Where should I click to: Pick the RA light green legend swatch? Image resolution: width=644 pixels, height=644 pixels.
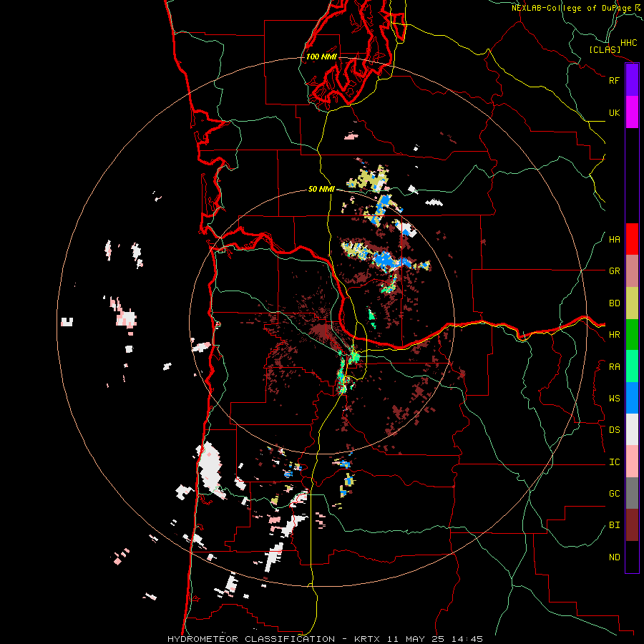(x=632, y=366)
